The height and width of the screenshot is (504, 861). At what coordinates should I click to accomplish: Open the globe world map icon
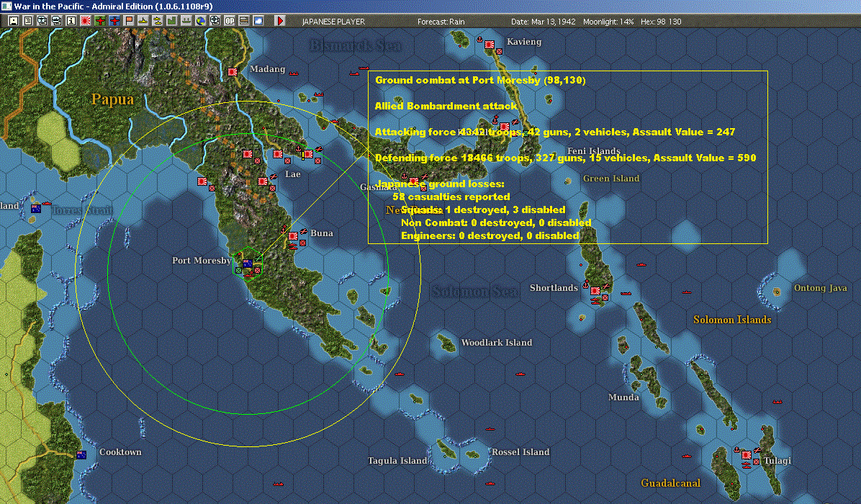[x=200, y=21]
